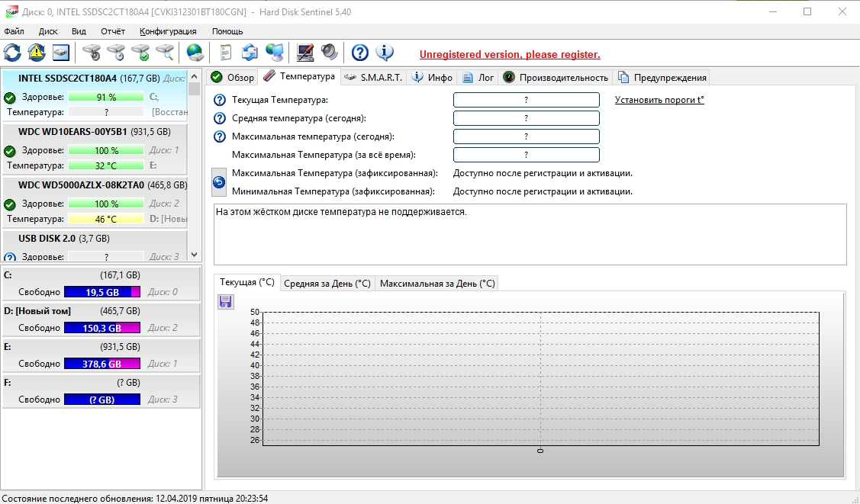
Task: Save the temperature graph with floppy icon
Action: [x=226, y=302]
